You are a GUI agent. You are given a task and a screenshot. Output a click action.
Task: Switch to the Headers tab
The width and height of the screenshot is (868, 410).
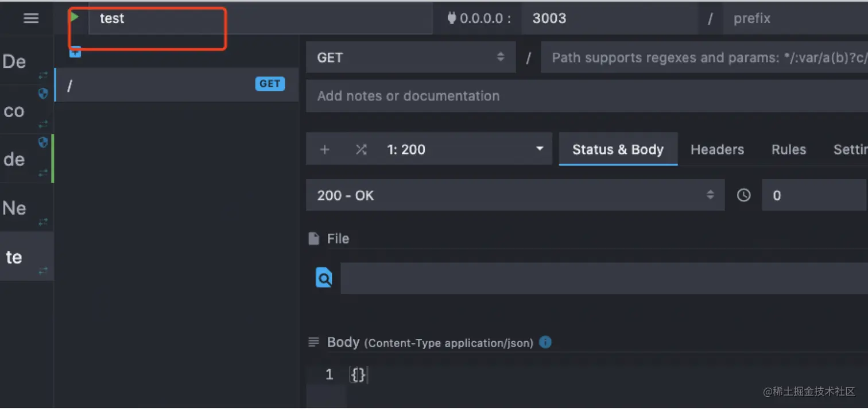point(717,149)
